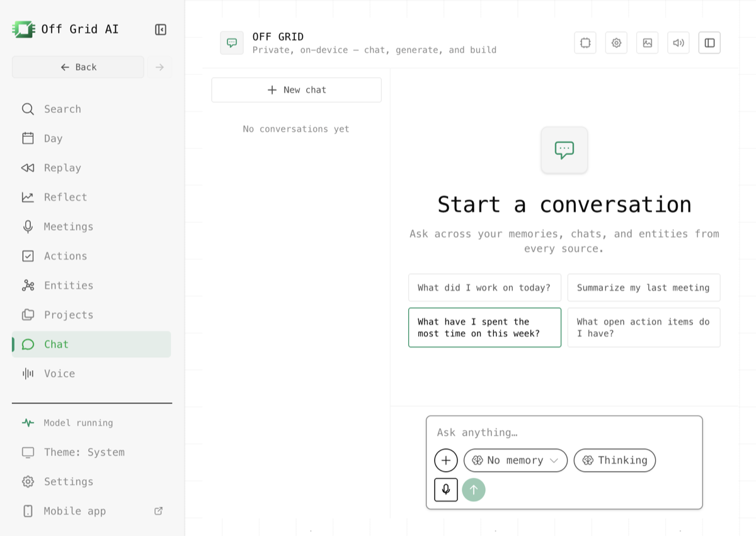Image resolution: width=756 pixels, height=536 pixels.
Task: Click the Replay rewind icon
Action: 28,168
